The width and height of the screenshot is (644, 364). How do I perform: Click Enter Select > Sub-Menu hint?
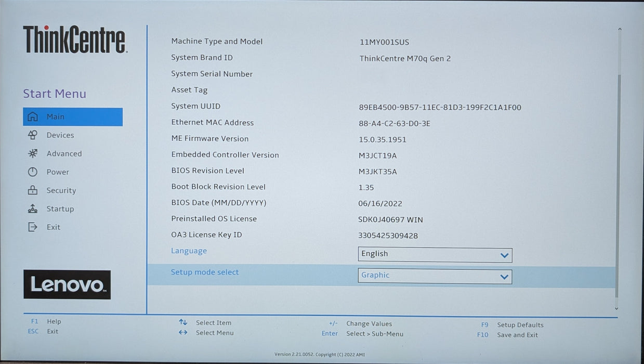362,334
